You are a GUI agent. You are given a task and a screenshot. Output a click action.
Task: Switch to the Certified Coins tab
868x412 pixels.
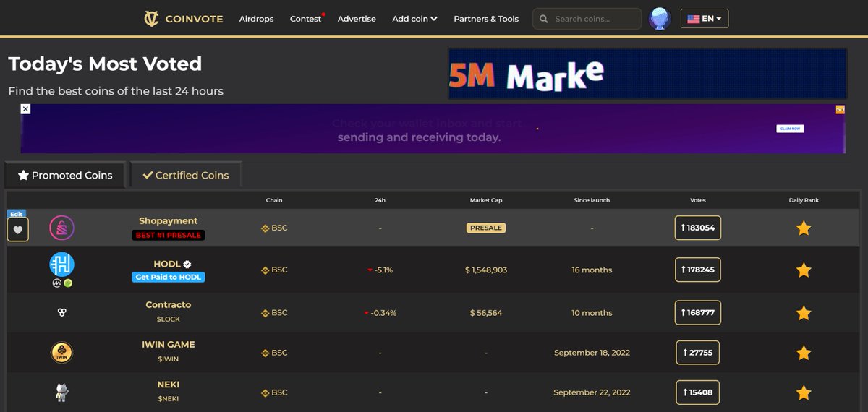pyautogui.click(x=186, y=175)
